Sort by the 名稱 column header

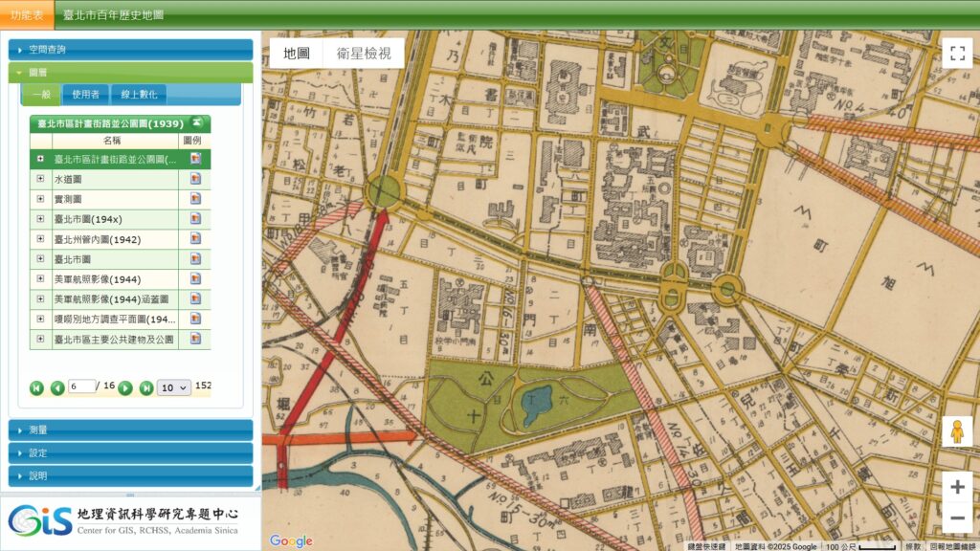point(111,141)
